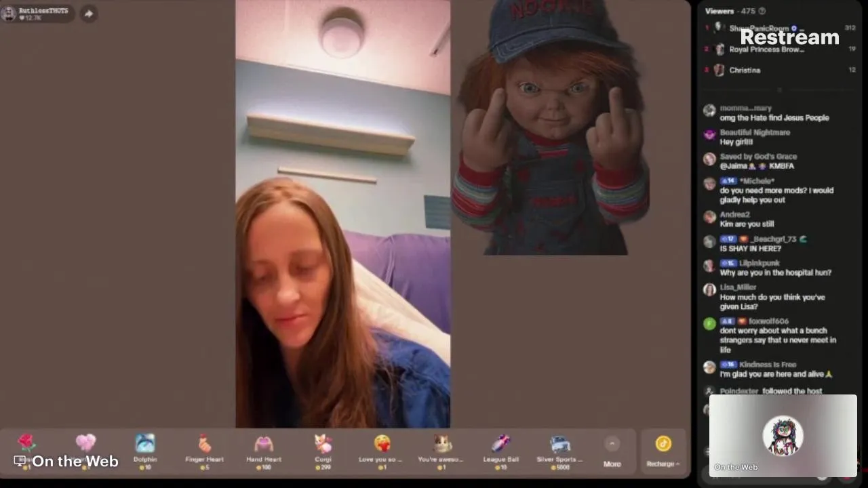868x488 pixels.
Task: Click the Poindexter follow notification icon
Action: pos(709,391)
